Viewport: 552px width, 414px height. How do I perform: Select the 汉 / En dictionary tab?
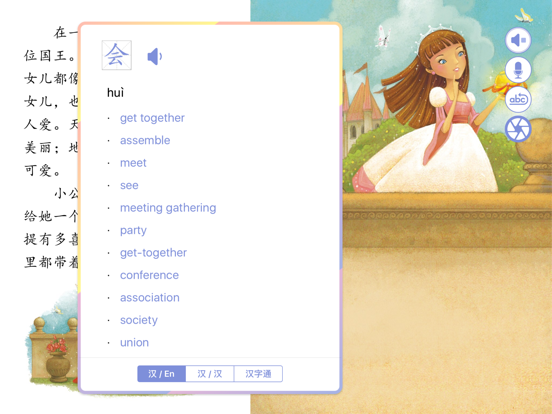coord(161,374)
